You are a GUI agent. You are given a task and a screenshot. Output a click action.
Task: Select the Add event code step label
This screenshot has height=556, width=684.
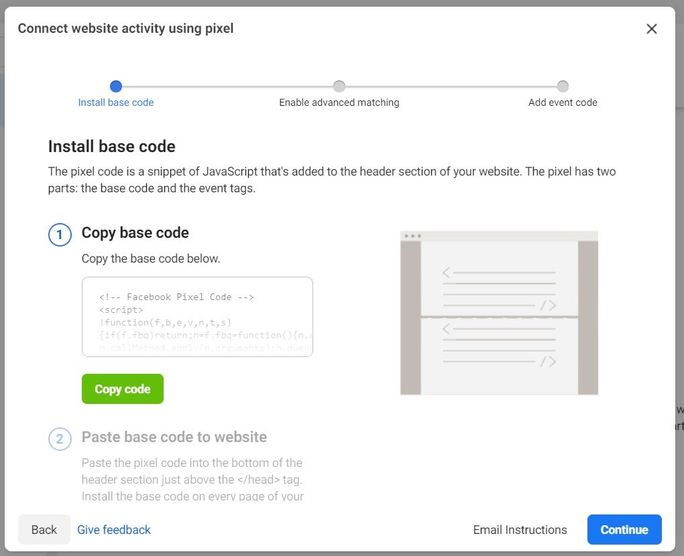[563, 103]
